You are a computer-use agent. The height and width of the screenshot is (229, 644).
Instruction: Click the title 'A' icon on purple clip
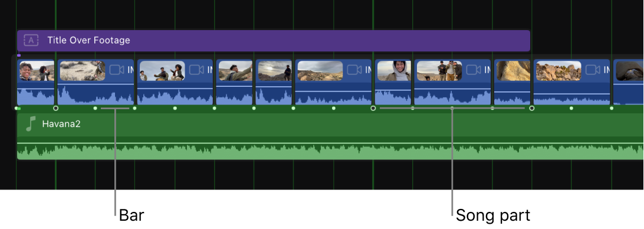(31, 40)
